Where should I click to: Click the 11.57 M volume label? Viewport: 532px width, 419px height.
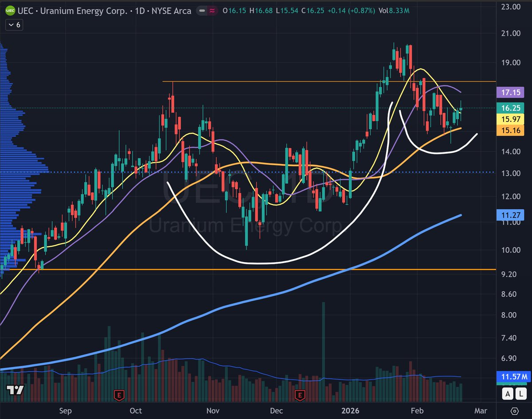click(514, 377)
